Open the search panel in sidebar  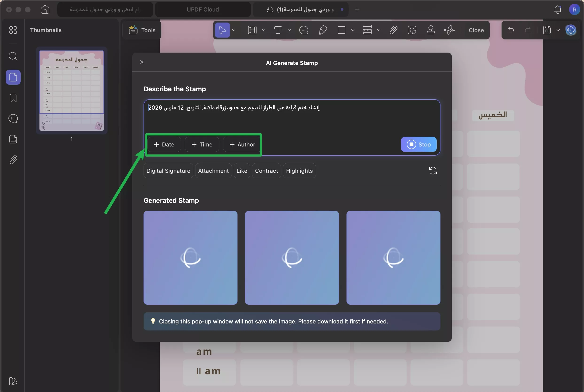pos(13,56)
